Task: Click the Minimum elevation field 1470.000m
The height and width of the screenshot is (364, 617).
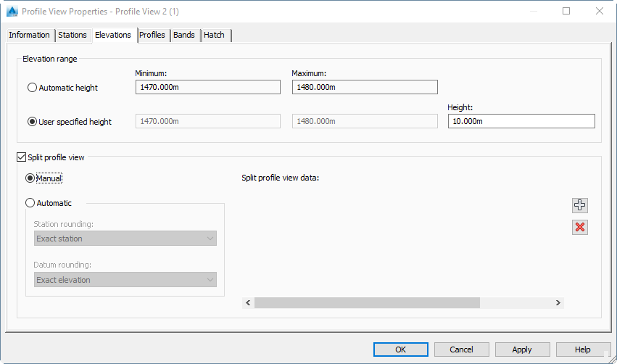Action: pyautogui.click(x=208, y=87)
